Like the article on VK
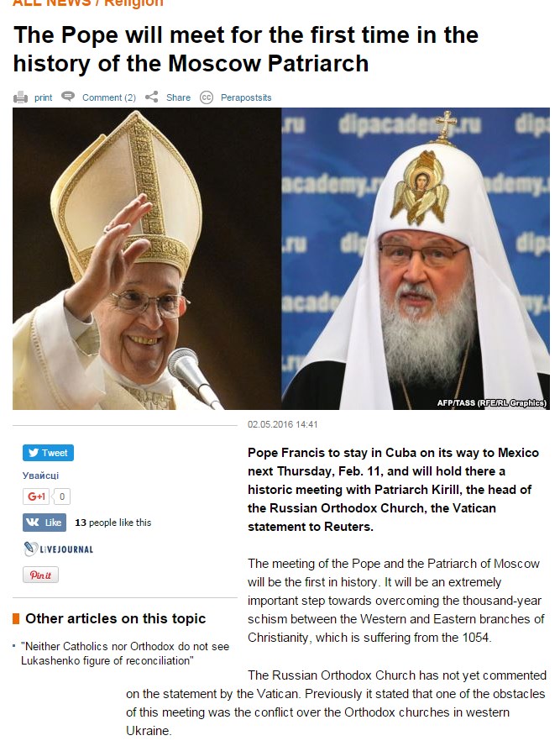560x746 pixels. [44, 523]
